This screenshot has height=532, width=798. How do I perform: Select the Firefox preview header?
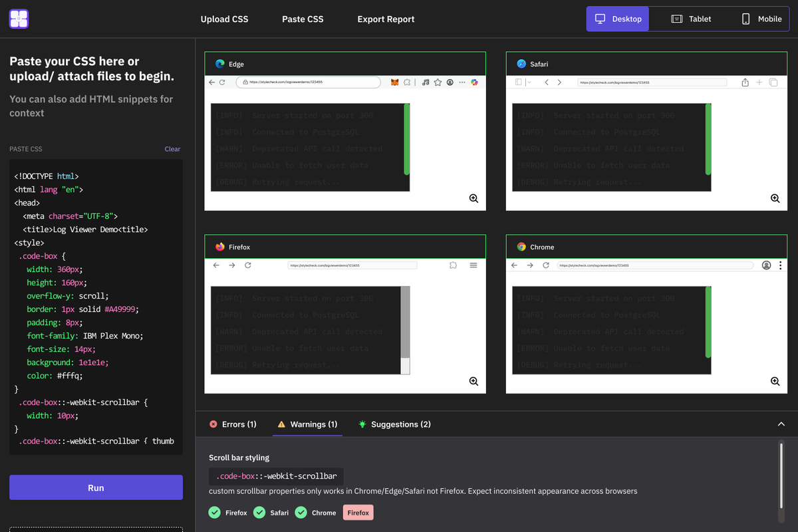345,247
